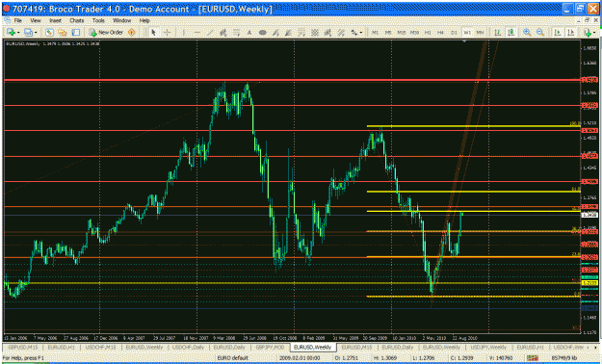
Task: Expand the Indicators dropdown arrow
Action: (594, 33)
